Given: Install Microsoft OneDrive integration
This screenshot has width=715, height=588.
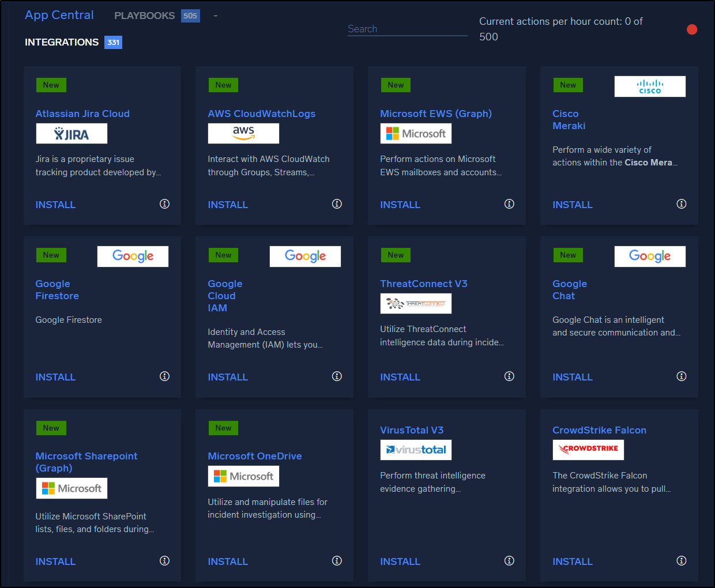Looking at the screenshot, I should [228, 561].
